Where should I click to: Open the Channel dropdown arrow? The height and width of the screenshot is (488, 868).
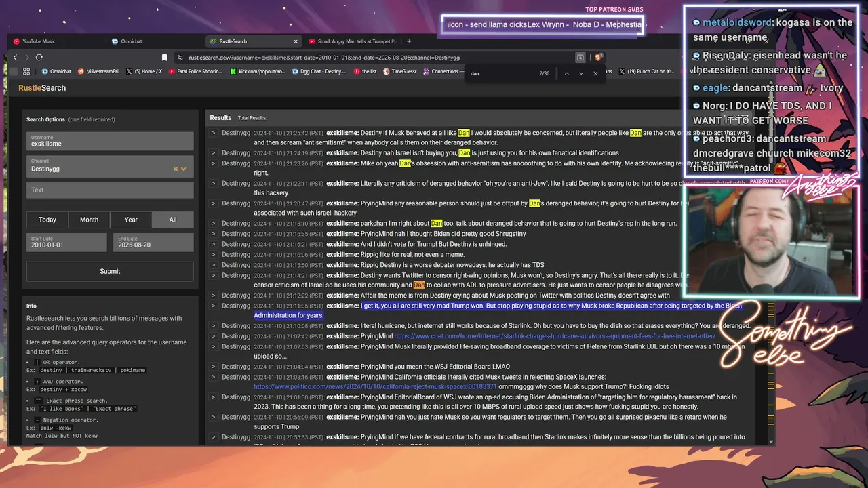click(x=184, y=169)
